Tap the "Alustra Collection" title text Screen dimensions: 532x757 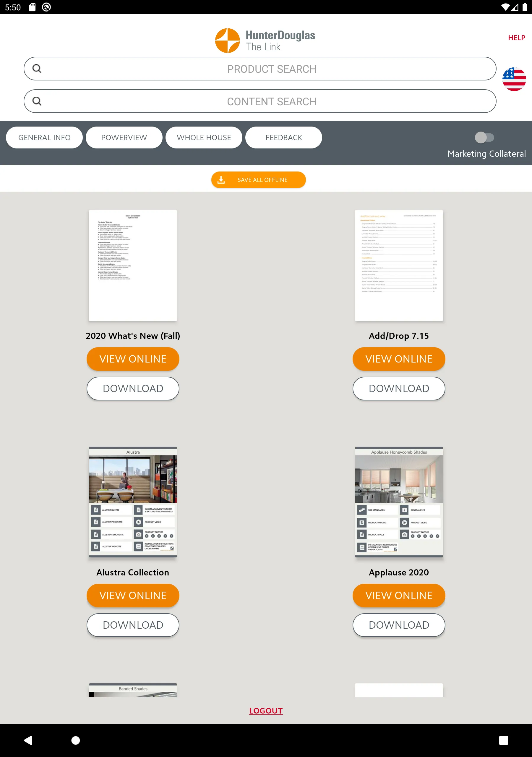pos(132,572)
